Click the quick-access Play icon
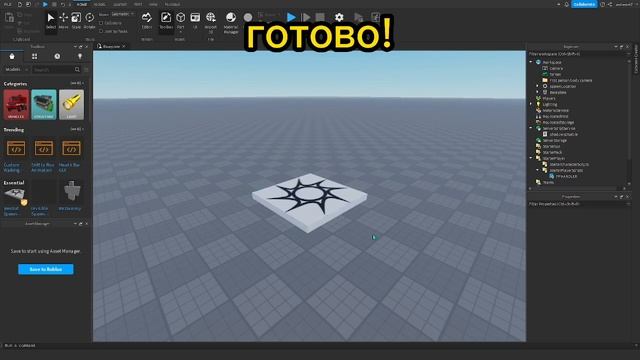 (45, 4)
